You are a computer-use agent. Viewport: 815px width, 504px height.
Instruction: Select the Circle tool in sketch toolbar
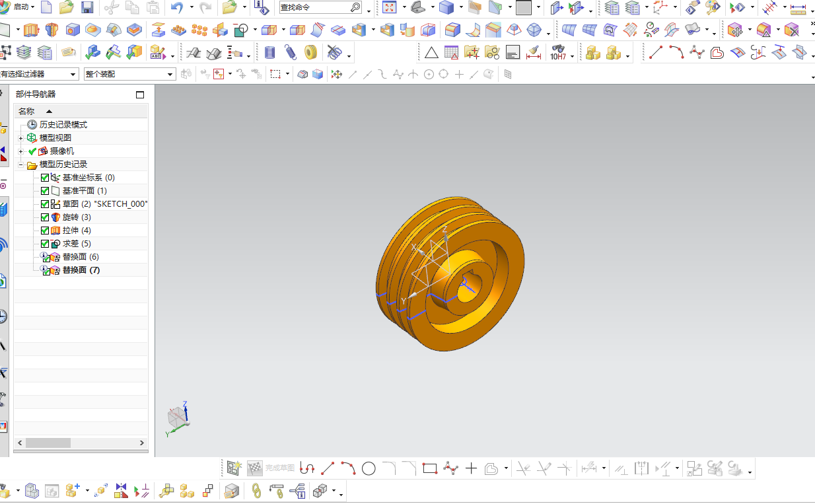369,469
